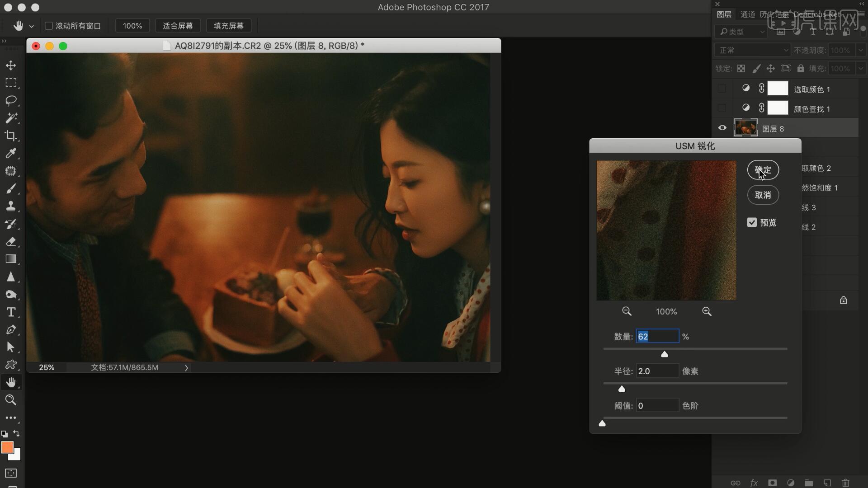Open the 类型 layer filter dropdown
Screen dimensions: 868x488
(x=741, y=32)
